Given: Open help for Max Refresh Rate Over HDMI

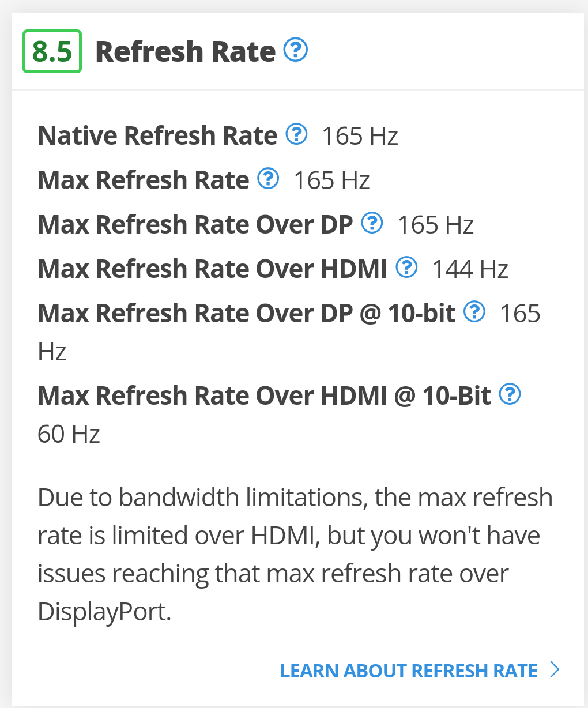Looking at the screenshot, I should click(407, 268).
